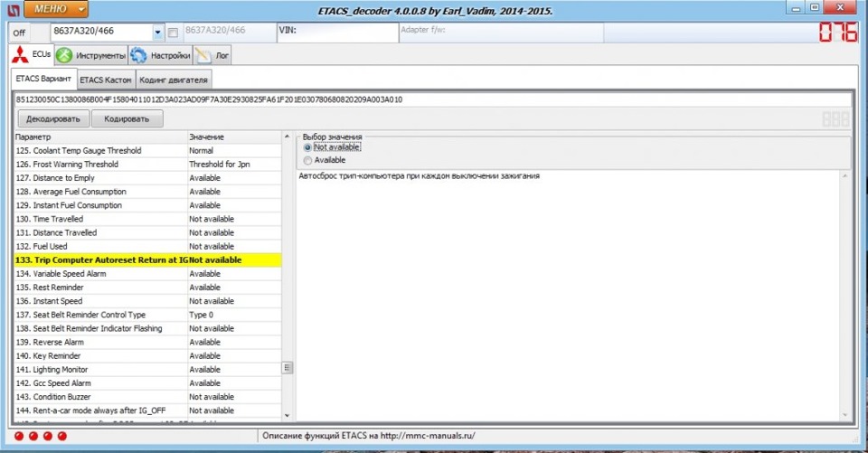
Task: Select the ETACS Кастом subtab
Action: tap(106, 80)
